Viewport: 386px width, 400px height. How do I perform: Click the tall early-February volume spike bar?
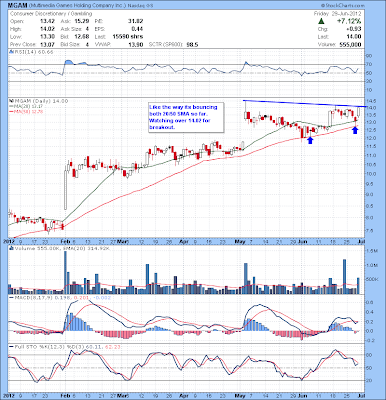(x=65, y=273)
